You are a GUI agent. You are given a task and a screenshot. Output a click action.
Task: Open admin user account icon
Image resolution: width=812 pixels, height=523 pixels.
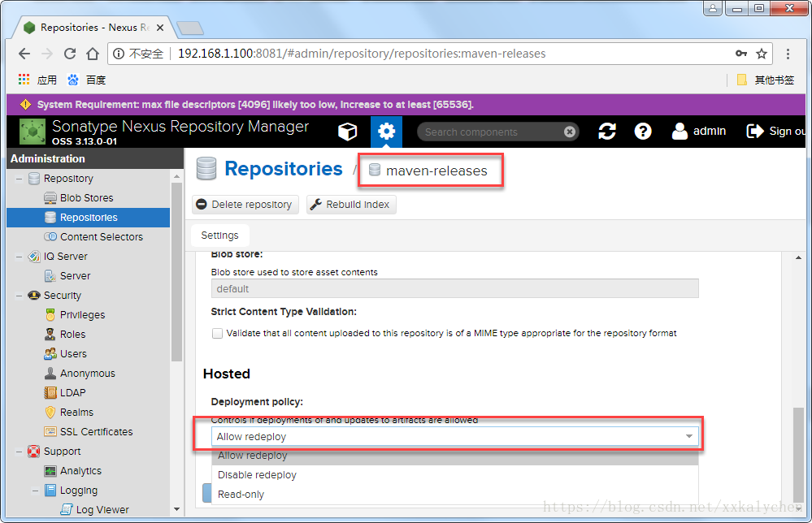click(x=680, y=132)
